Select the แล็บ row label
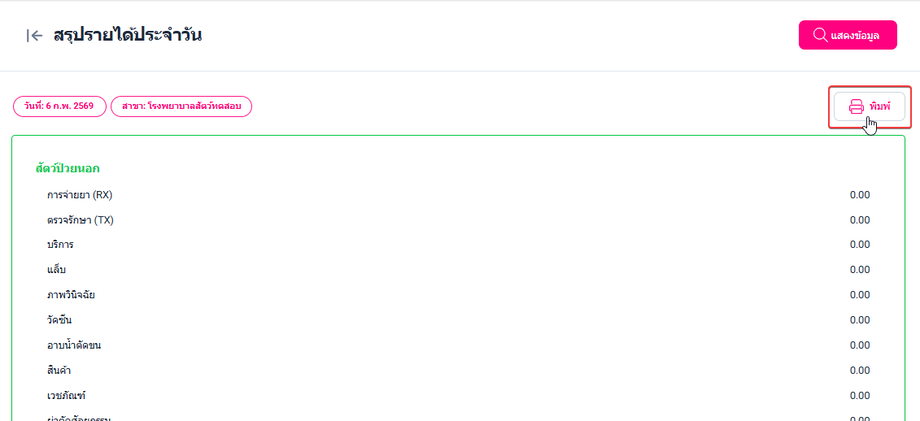 56,270
